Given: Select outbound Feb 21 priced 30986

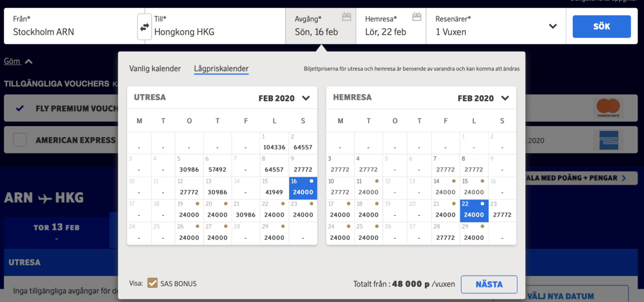Looking at the screenshot, I should [246, 210].
